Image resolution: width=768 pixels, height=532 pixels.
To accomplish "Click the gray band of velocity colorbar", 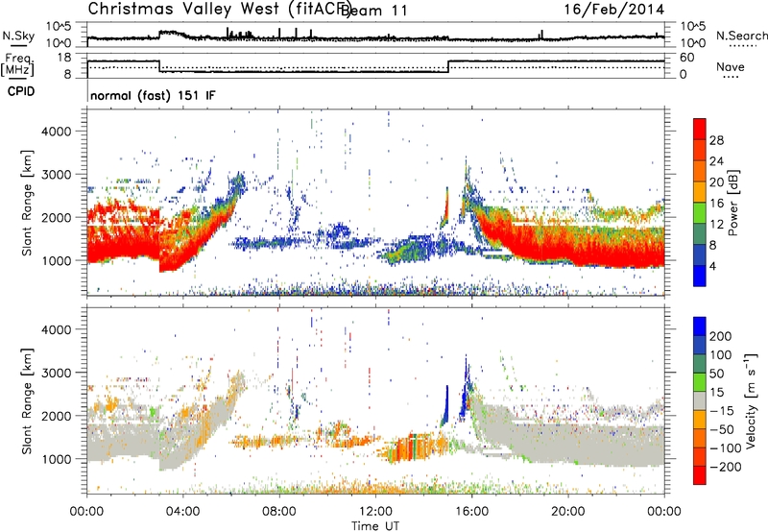I will (x=700, y=400).
